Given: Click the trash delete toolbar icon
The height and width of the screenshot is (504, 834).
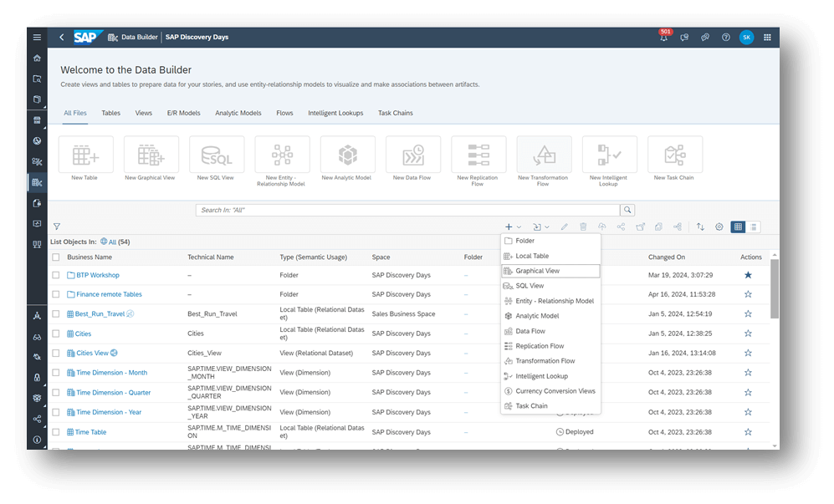Looking at the screenshot, I should click(x=583, y=227).
